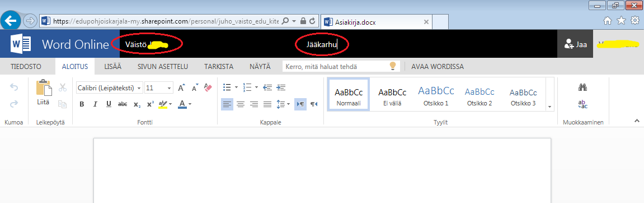644x203 pixels.
Task: Toggle underline formatting
Action: pyautogui.click(x=109, y=104)
